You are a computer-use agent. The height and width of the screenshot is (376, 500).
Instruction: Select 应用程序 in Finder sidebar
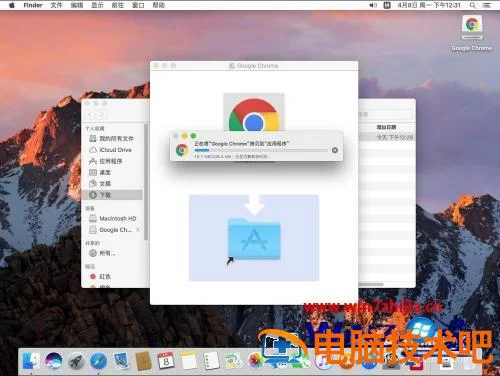[112, 161]
